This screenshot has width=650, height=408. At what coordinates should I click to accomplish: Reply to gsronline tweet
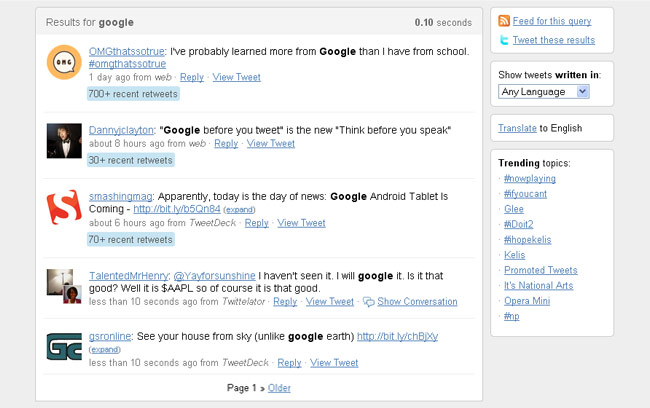point(289,363)
